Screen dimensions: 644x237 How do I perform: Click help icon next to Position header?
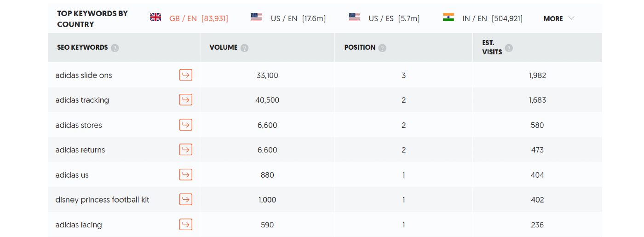coord(382,48)
